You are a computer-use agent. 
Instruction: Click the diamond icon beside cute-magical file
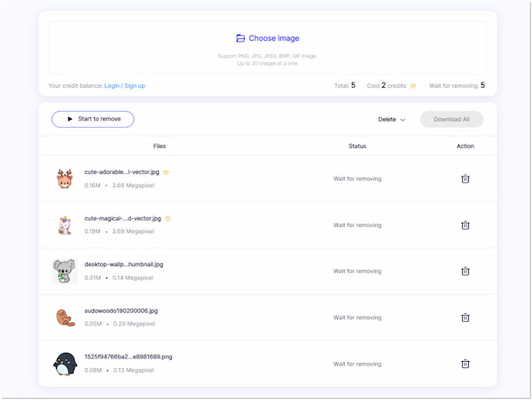(x=168, y=218)
